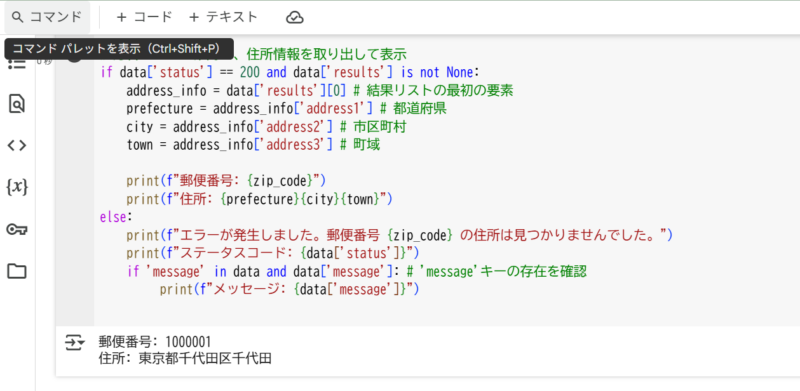Viewport: 800px width, 391px height.
Task: Open the table of contents sidebar icon
Action: (17, 64)
